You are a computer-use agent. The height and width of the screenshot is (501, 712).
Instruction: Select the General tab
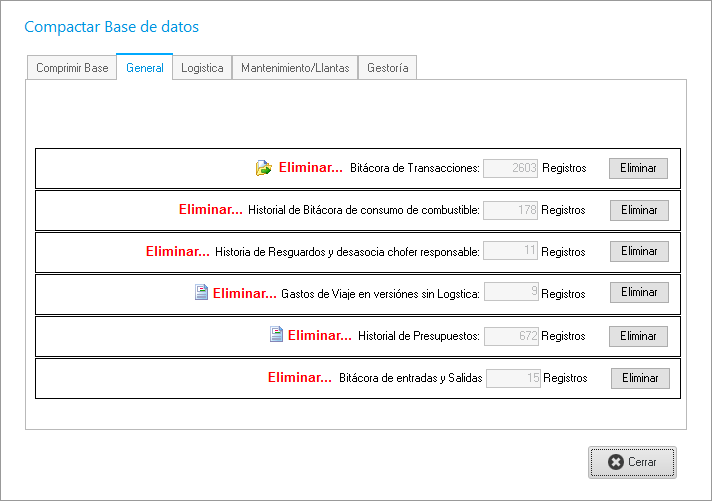click(145, 68)
